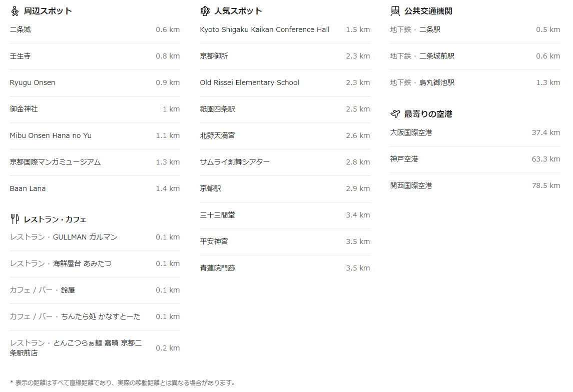Select the 周辺スポット section heading

48,11
